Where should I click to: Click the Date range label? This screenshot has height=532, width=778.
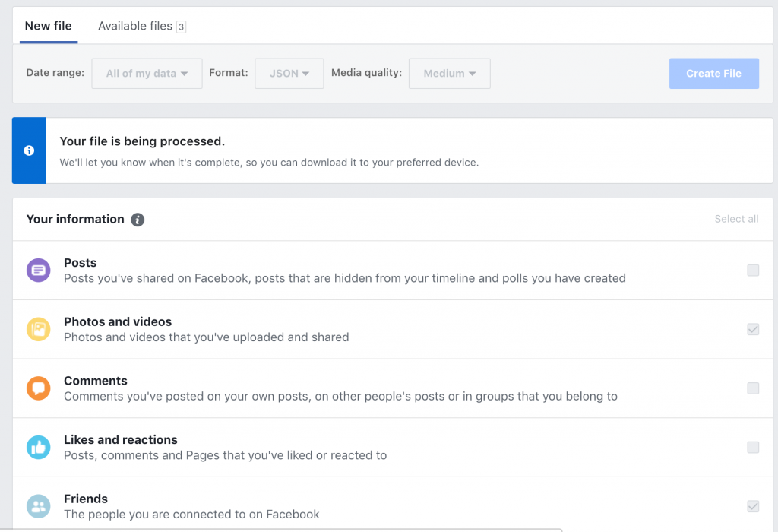[x=55, y=72]
